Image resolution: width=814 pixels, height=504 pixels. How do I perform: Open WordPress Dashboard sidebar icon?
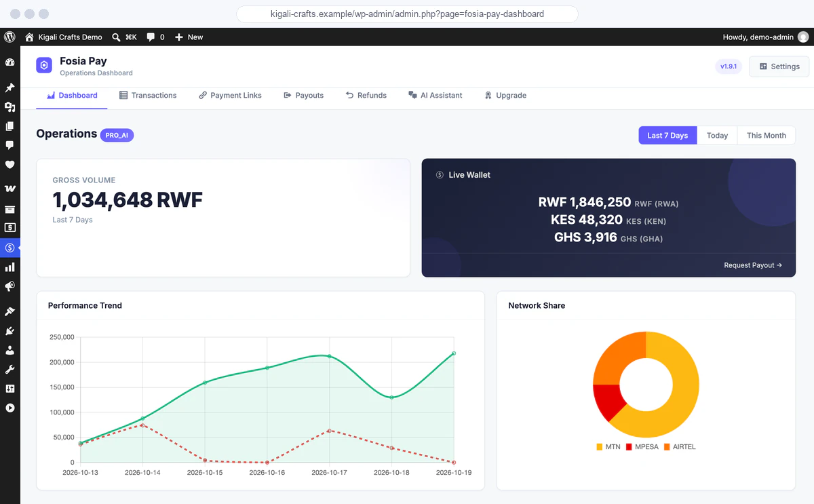[9, 62]
